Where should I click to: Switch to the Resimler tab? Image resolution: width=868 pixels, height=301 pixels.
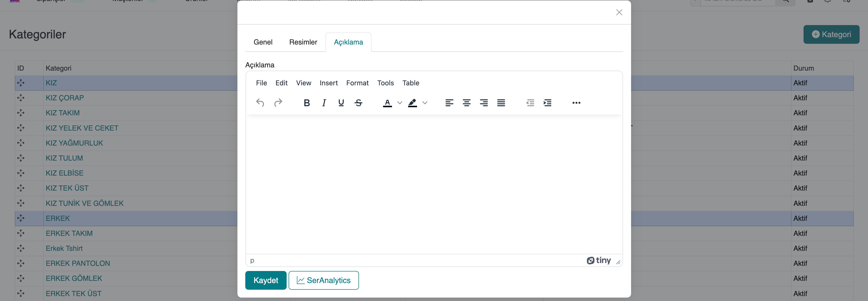pyautogui.click(x=303, y=42)
